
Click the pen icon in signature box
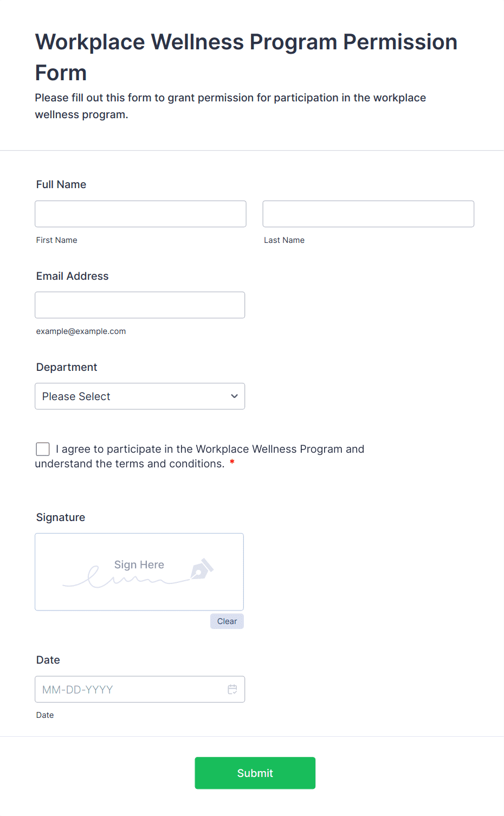click(202, 569)
